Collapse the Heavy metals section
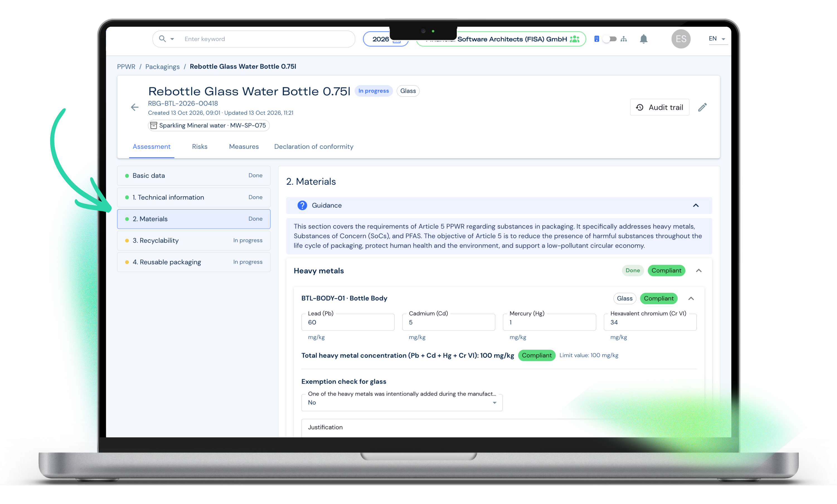 (699, 271)
